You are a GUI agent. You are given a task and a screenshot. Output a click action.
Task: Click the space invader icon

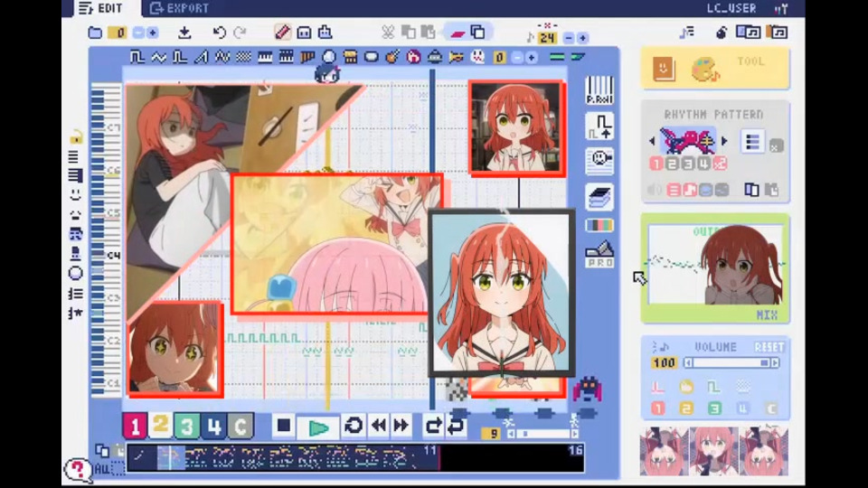click(588, 389)
